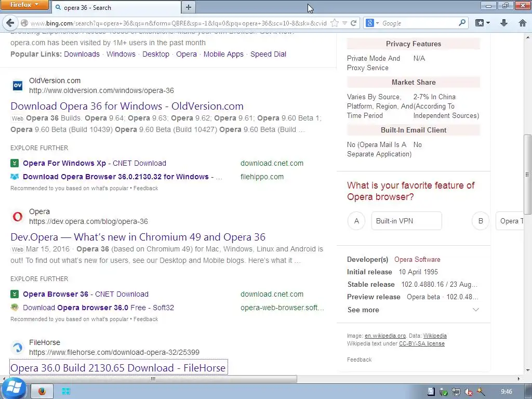Click the scrollbar down arrow
Image resolution: width=532 pixels, height=399 pixels.
coord(527,370)
